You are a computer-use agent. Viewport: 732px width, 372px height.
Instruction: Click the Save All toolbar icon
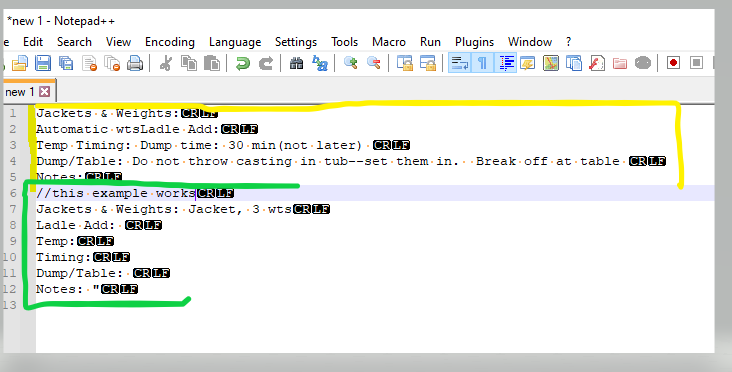coord(66,63)
